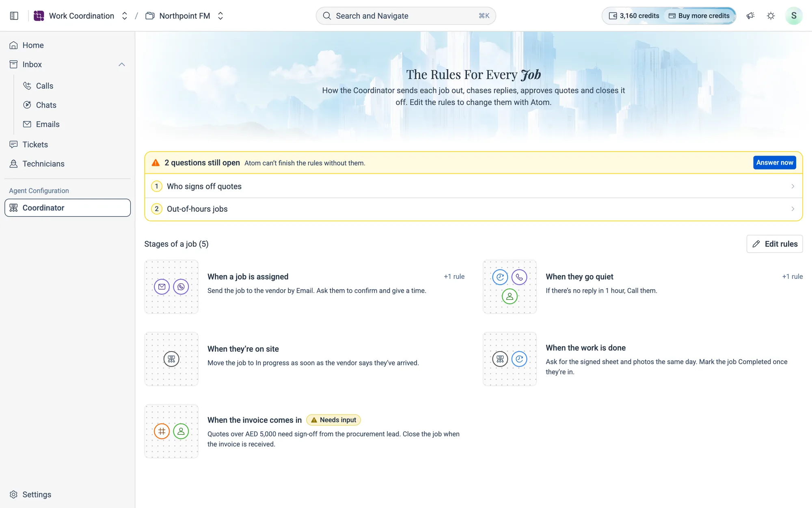Click the person icon in go quiet card
This screenshot has height=508, width=812.
pyautogui.click(x=510, y=296)
